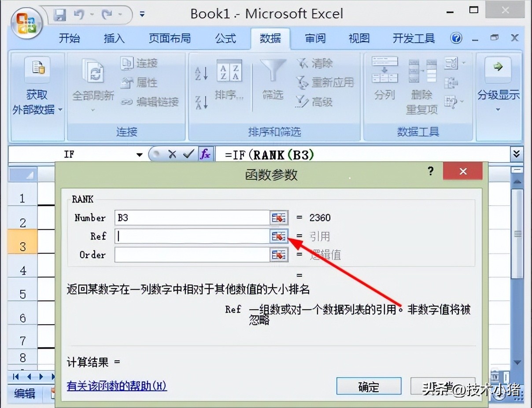Click the fx insert function icon
532x408 pixels.
pos(205,154)
